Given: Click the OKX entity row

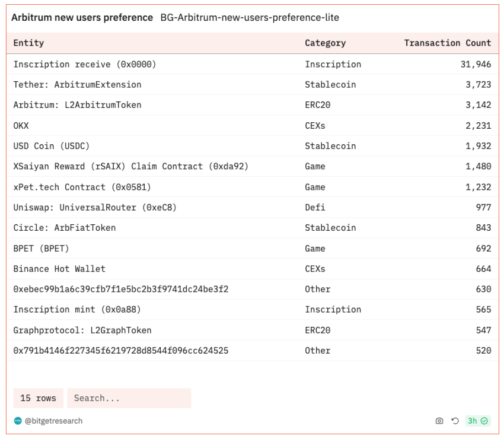Looking at the screenshot, I should coord(21,126).
